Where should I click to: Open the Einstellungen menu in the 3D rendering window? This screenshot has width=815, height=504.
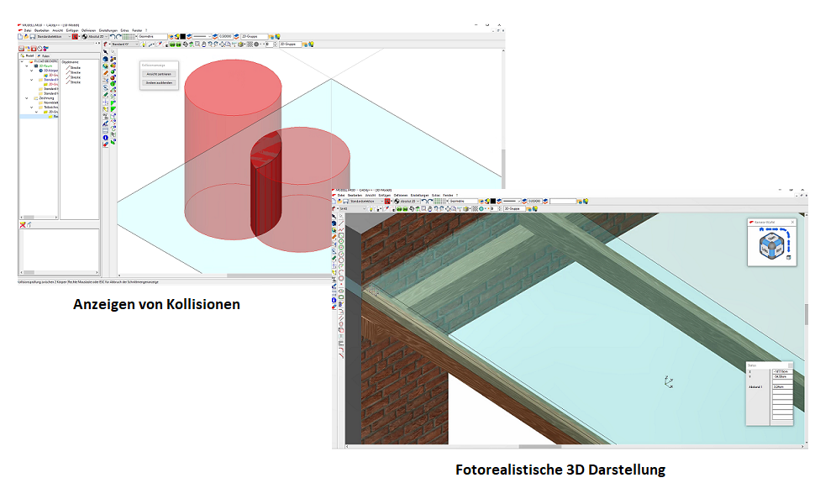419,196
